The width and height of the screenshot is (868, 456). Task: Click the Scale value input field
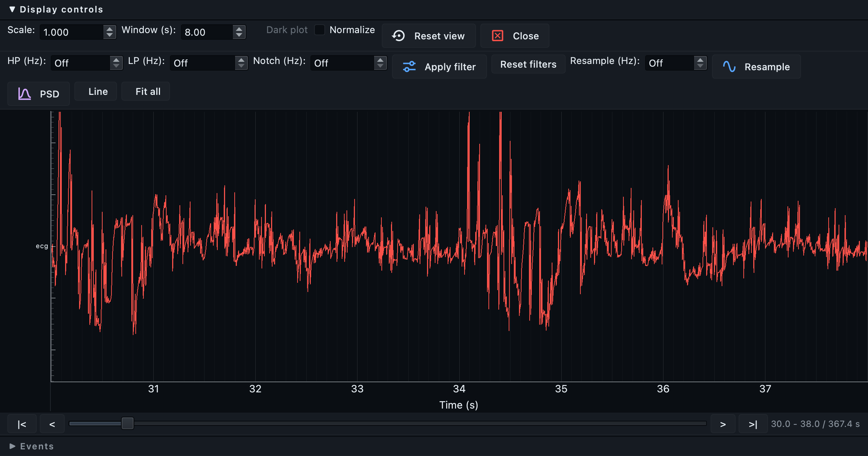[x=72, y=32]
